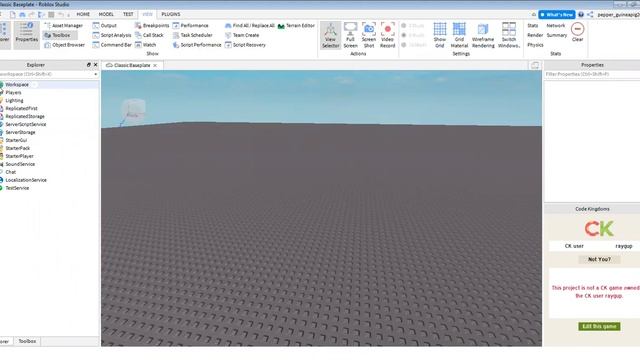Open Switch Windows dropdown
This screenshot has width=640, height=360.
coord(509,36)
